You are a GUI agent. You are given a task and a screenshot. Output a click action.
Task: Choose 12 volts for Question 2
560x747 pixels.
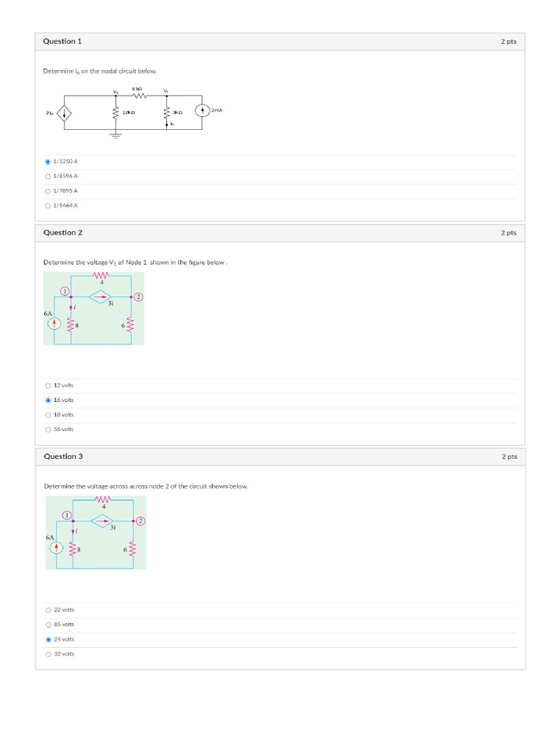click(x=48, y=385)
